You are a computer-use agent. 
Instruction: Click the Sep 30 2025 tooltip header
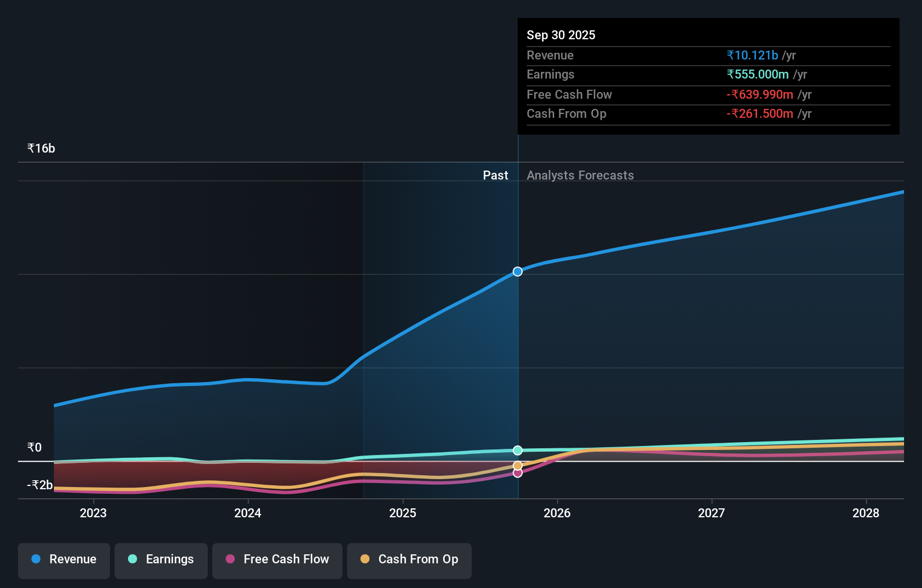click(x=561, y=35)
